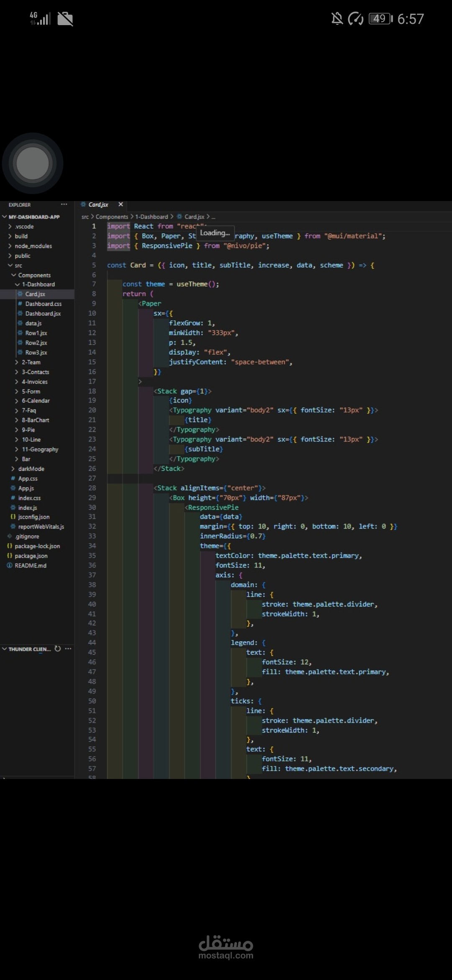This screenshot has width=452, height=980.
Task: Select the Card.jsx editor tab
Action: (x=98, y=204)
